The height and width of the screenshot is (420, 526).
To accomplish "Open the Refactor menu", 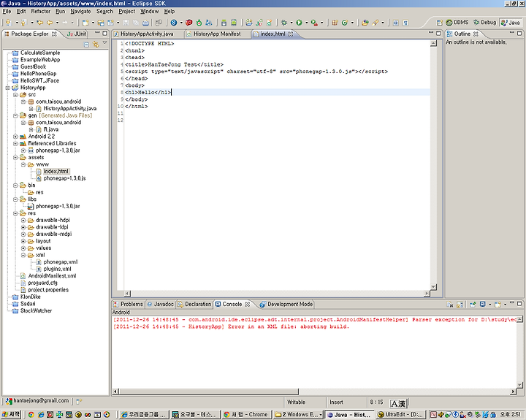I will point(41,12).
